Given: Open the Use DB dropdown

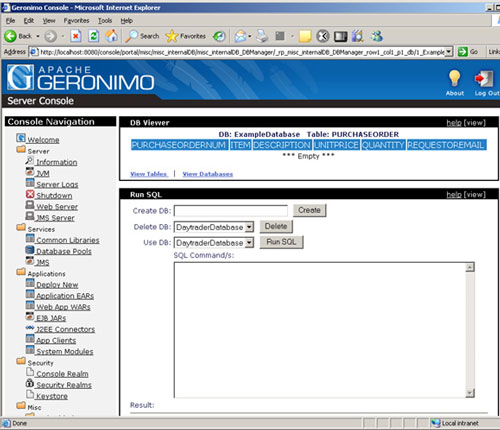Looking at the screenshot, I should click(249, 243).
